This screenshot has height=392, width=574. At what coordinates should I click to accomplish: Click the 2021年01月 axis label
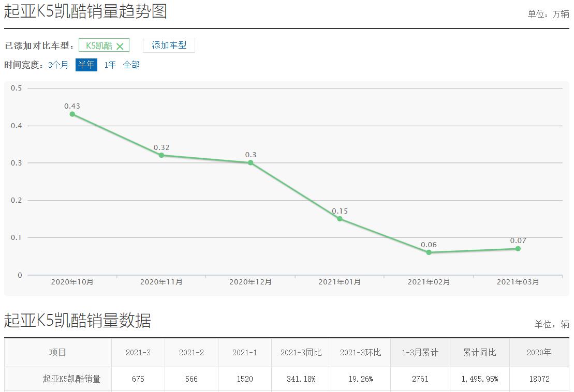(340, 282)
